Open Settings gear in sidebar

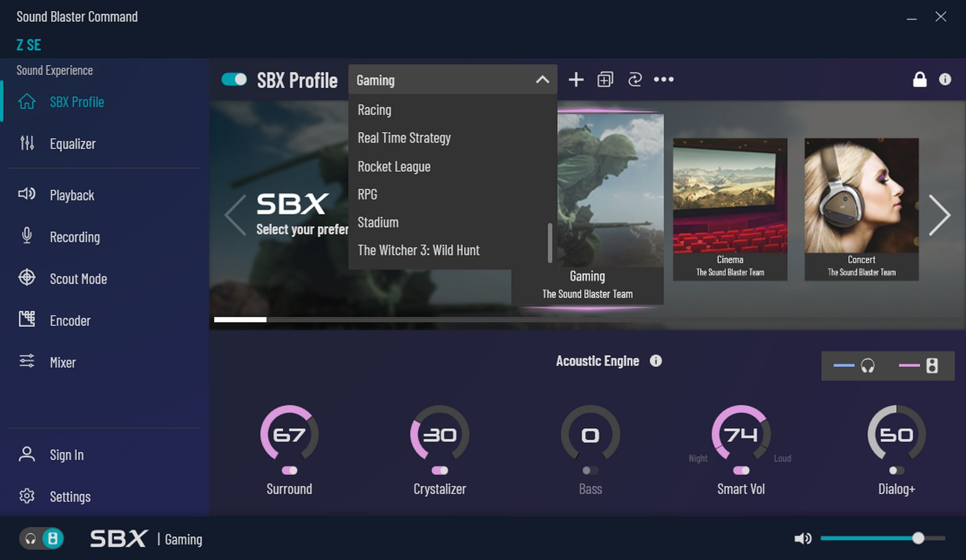pos(26,496)
